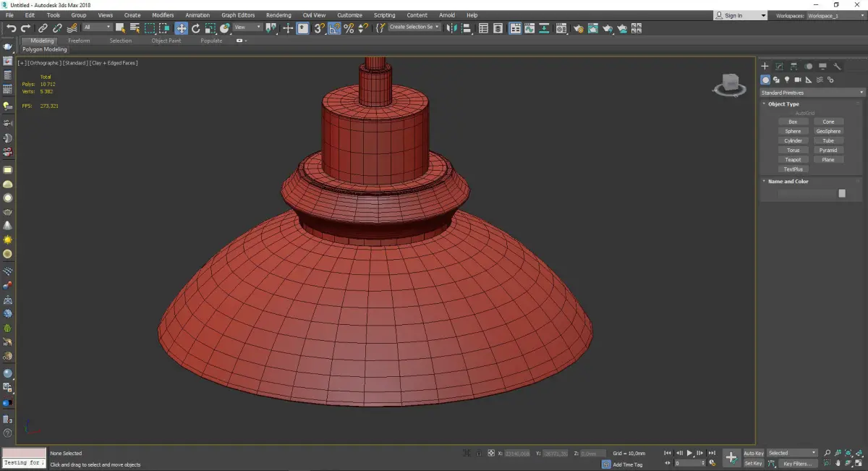Viewport: 868px width, 471px height.
Task: Activate the Select and Rotate tool
Action: 195,28
